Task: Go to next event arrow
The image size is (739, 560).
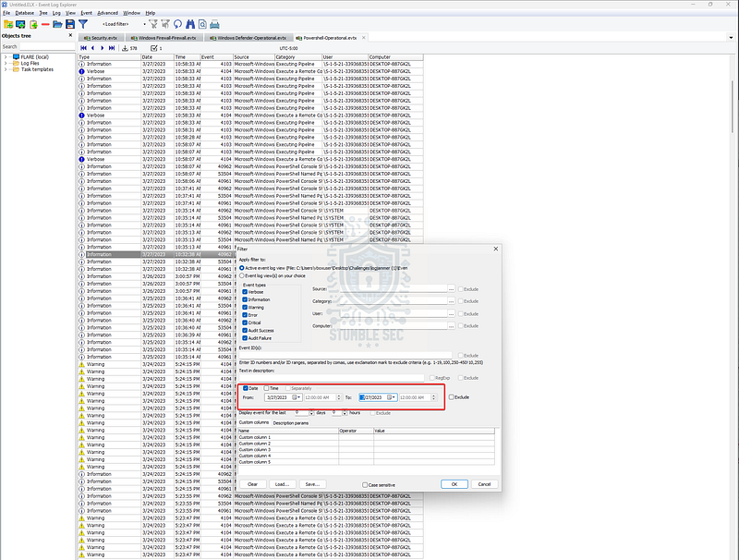Action: click(x=103, y=48)
